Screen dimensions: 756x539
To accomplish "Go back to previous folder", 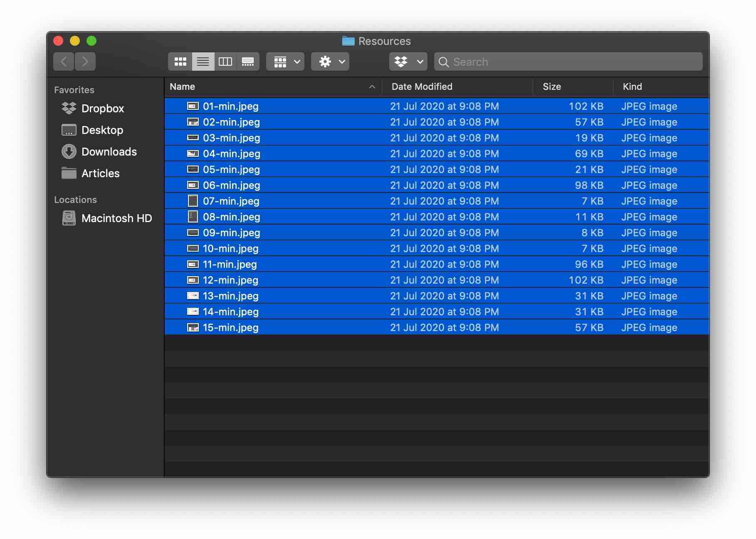I will [x=64, y=62].
